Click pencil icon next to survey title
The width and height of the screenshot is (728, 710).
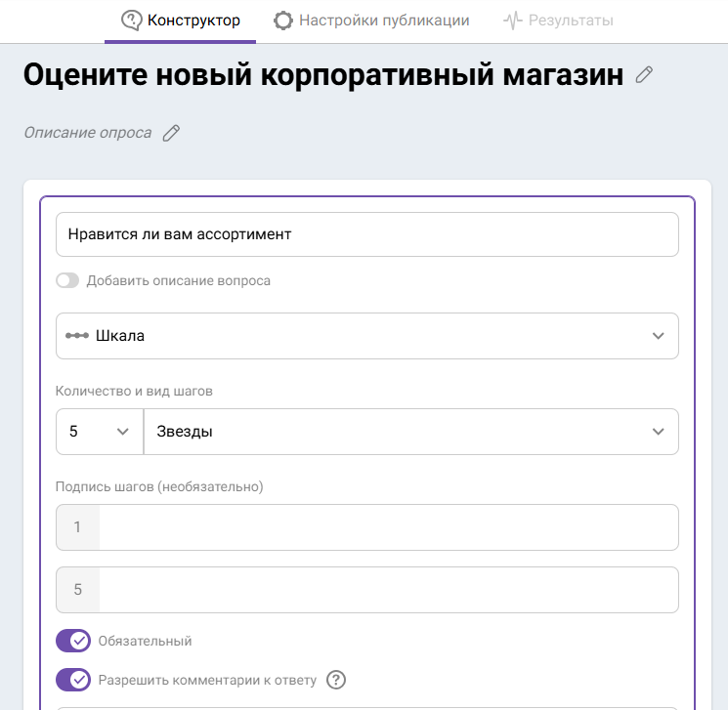(644, 75)
